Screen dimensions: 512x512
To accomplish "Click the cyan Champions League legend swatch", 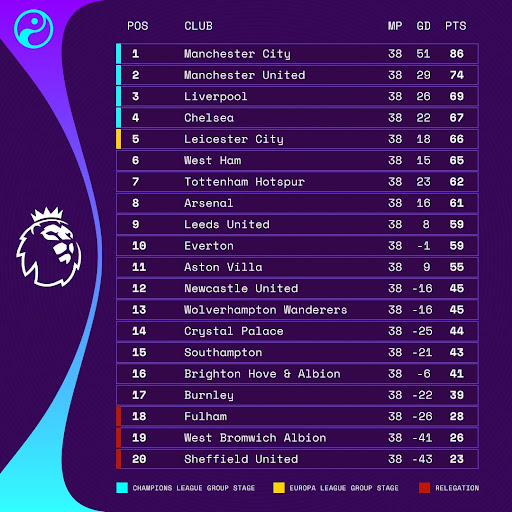I will [122, 488].
